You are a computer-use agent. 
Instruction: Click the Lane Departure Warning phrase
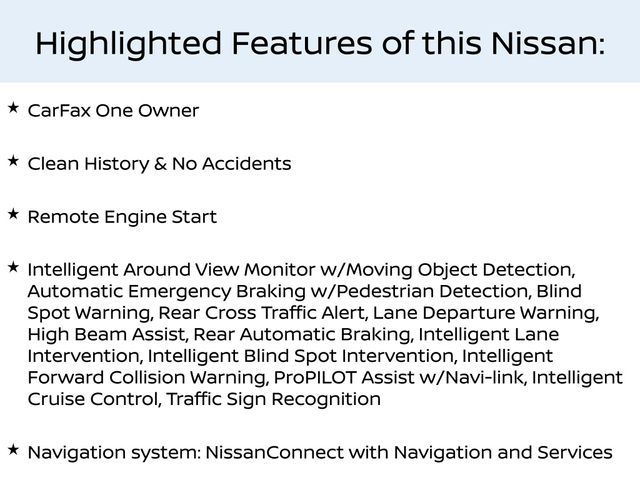click(487, 312)
